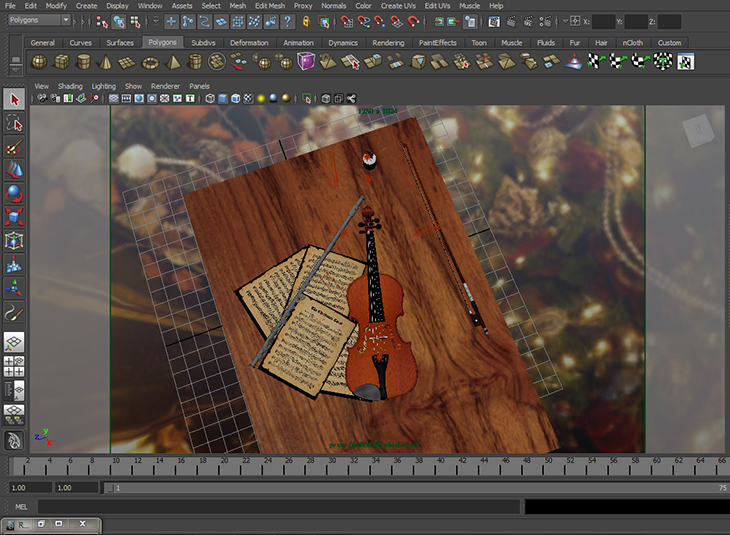Image resolution: width=730 pixels, height=535 pixels.
Task: Switch to single perspective view layout
Action: click(x=14, y=342)
